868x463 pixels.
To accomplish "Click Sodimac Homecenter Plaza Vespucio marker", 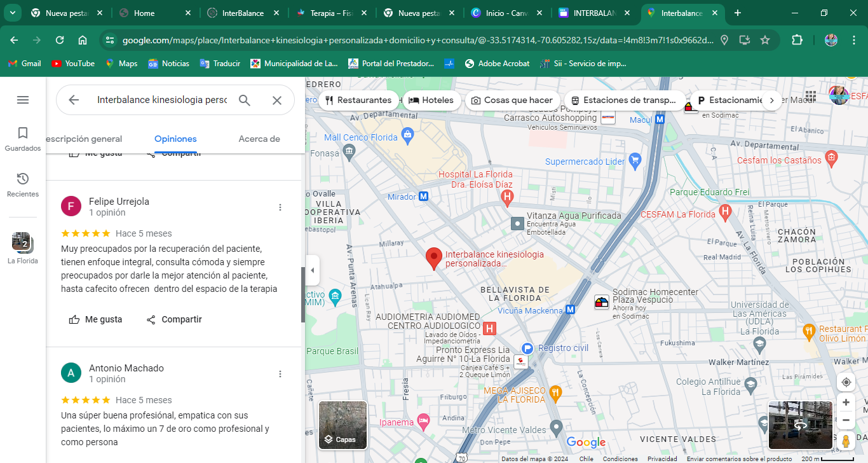I will [x=601, y=303].
